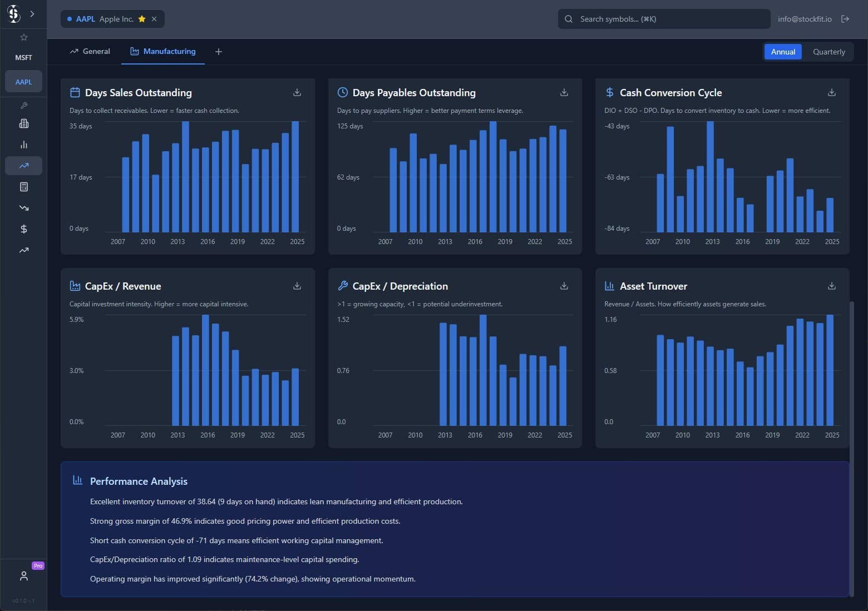The width and height of the screenshot is (868, 611).
Task: Expand the sidebar with the chevron arrow
Action: [x=32, y=14]
